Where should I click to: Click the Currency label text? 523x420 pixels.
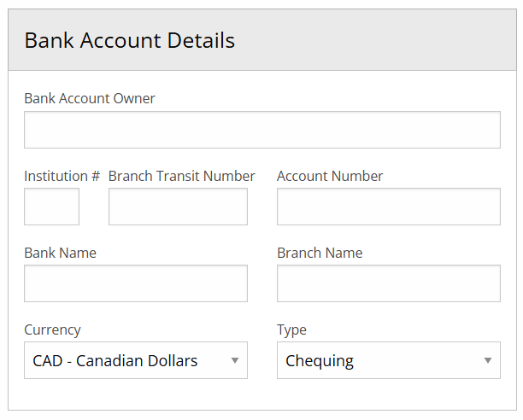(52, 330)
